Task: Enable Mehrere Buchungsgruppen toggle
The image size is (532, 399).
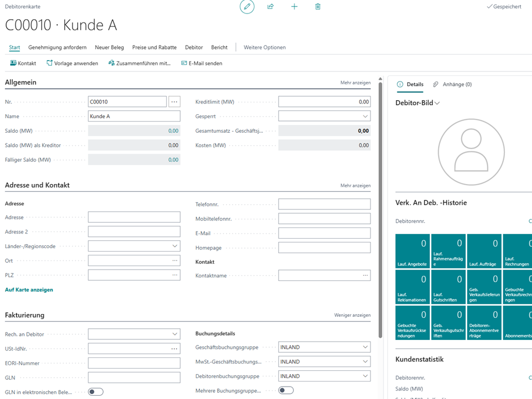Action: (x=286, y=391)
